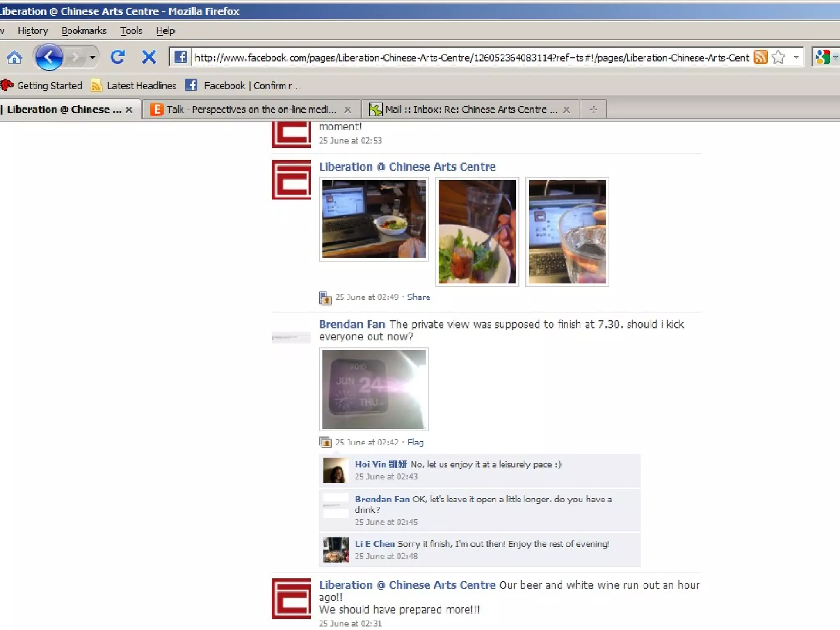The height and width of the screenshot is (630, 840).
Task: Open the salad plate photo thumbnail
Action: tap(477, 232)
